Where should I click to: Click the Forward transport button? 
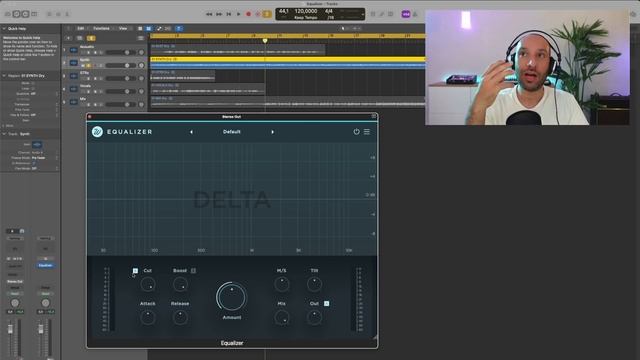coord(219,14)
